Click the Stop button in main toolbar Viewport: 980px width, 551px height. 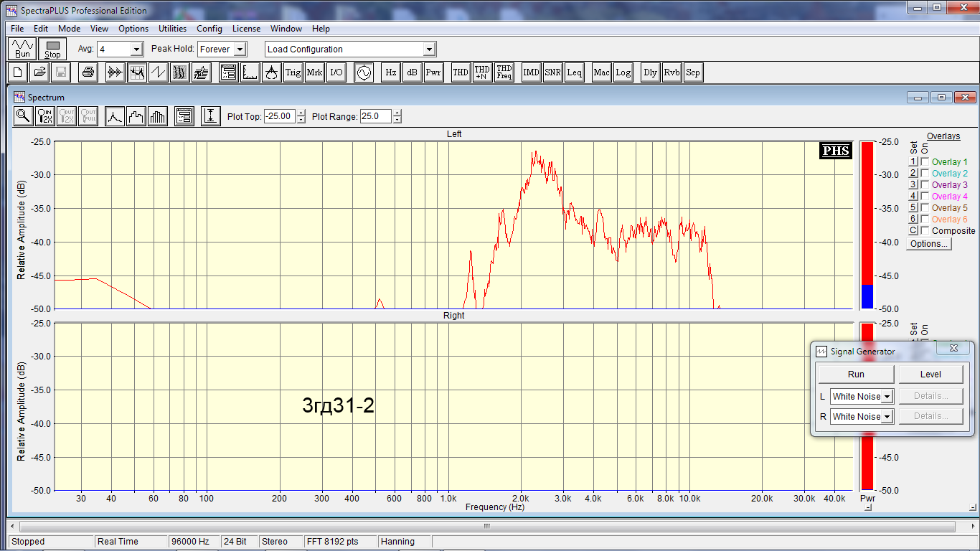coord(52,49)
